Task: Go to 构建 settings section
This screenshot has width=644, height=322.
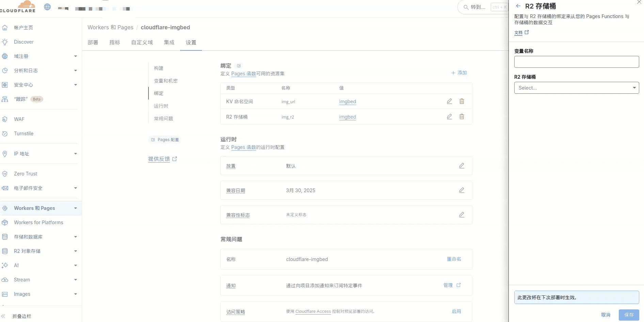Action: click(159, 68)
